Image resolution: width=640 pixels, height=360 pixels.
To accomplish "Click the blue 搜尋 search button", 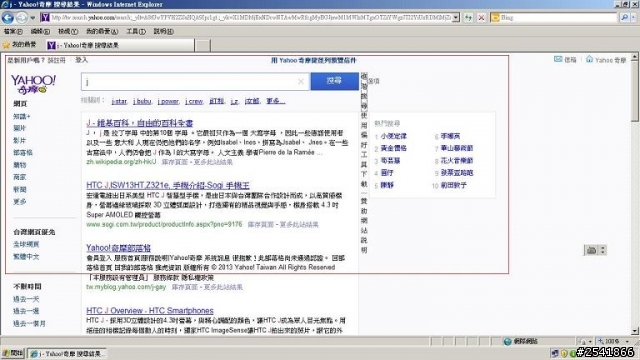I will (334, 81).
